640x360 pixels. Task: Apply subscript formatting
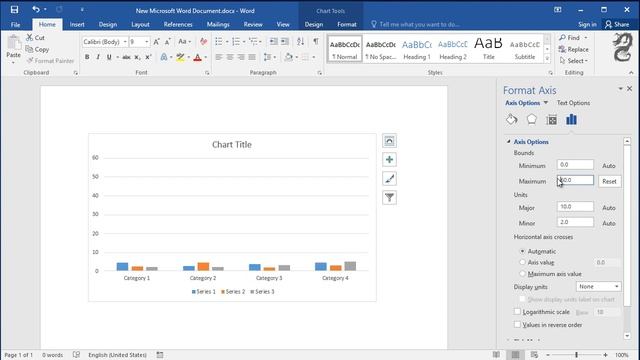tap(138, 57)
